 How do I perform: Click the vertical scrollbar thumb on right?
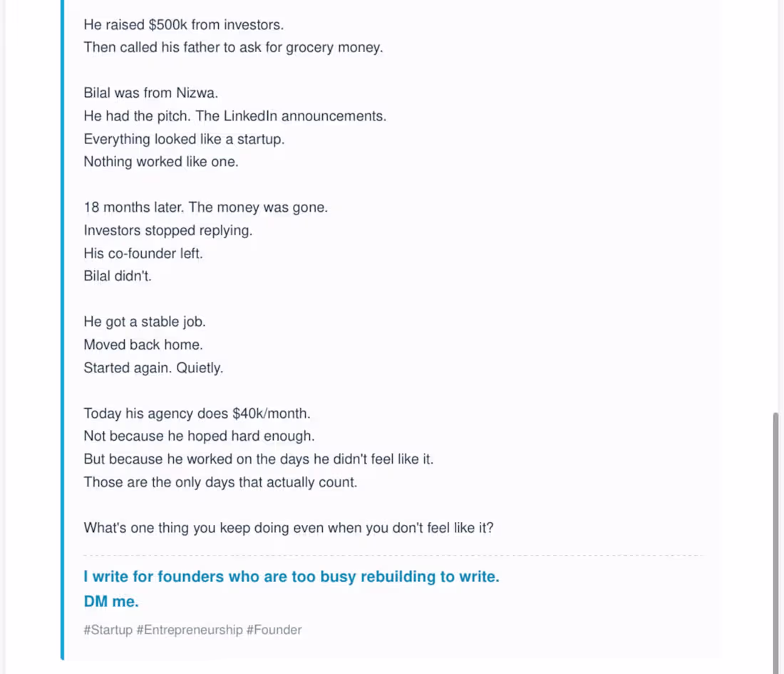point(776,543)
